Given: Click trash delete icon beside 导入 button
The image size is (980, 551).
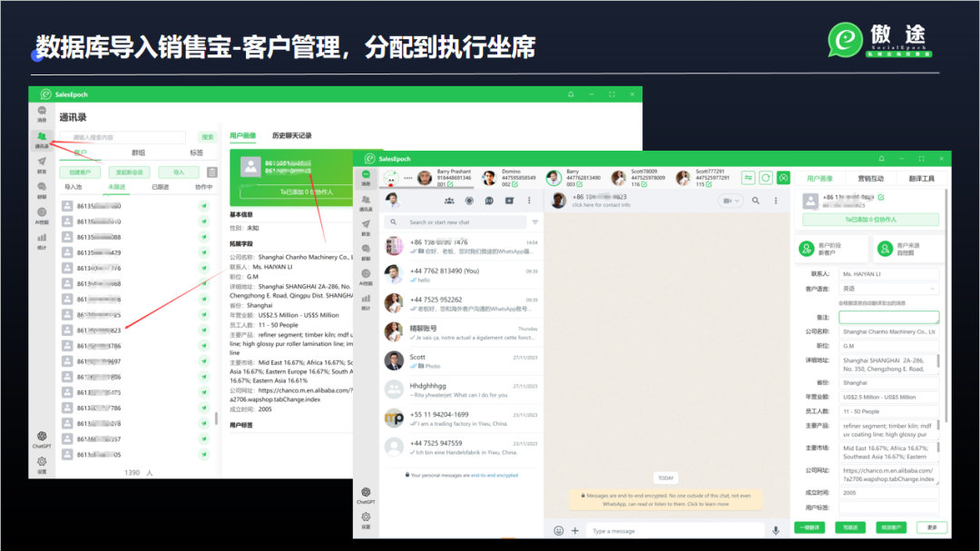Looking at the screenshot, I should [211, 172].
